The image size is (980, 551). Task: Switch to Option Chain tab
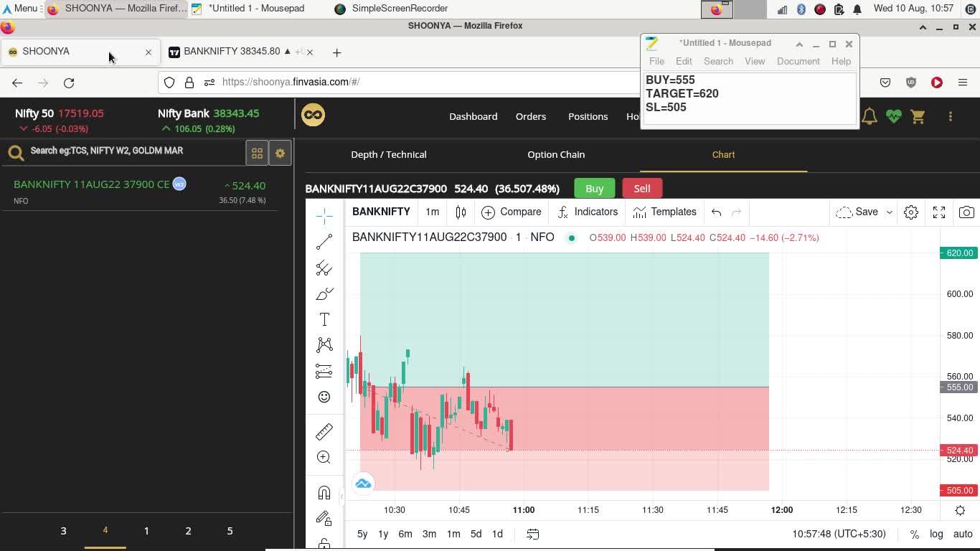pyautogui.click(x=556, y=154)
